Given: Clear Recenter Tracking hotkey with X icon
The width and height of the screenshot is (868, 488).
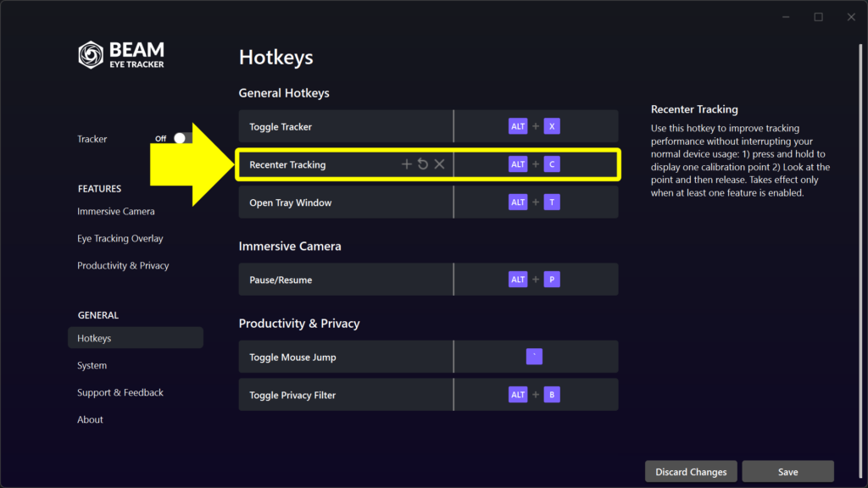Looking at the screenshot, I should 440,164.
